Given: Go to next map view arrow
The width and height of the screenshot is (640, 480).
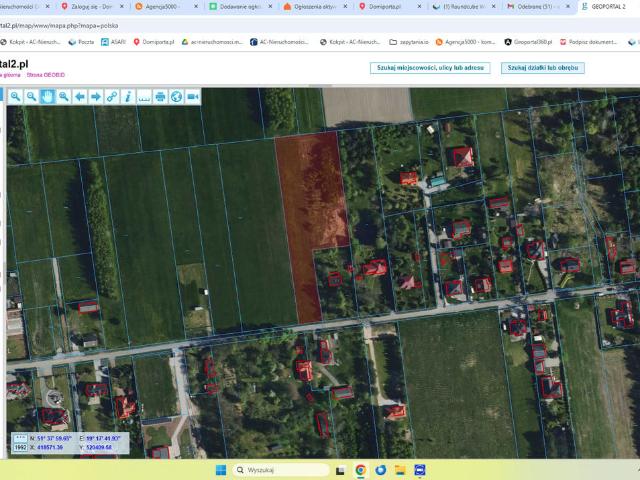Looking at the screenshot, I should pos(96,97).
